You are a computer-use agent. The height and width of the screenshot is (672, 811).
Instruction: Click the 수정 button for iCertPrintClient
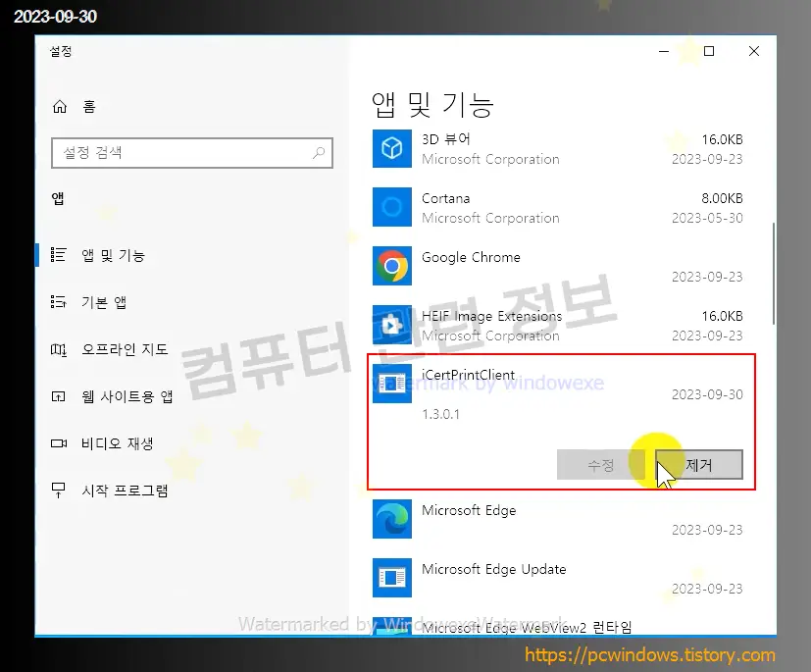coord(601,465)
